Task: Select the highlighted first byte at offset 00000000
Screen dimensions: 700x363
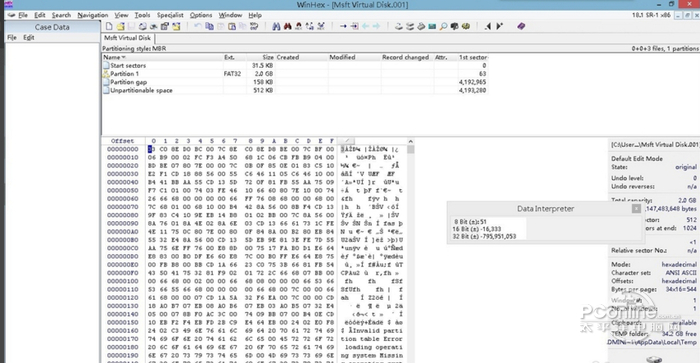Action: [x=151, y=149]
